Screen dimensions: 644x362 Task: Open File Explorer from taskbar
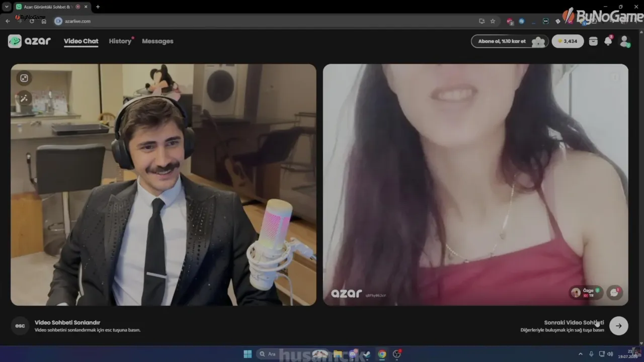click(x=338, y=354)
